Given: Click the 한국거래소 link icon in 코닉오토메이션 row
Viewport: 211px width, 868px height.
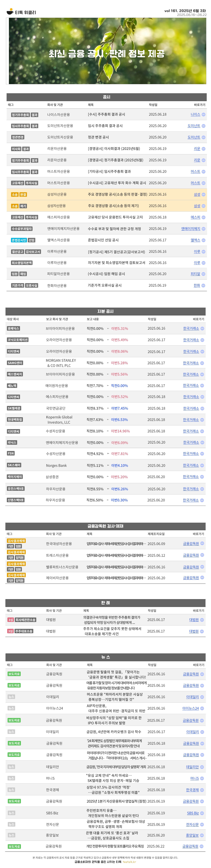Looking at the screenshot, I should pos(202,340).
